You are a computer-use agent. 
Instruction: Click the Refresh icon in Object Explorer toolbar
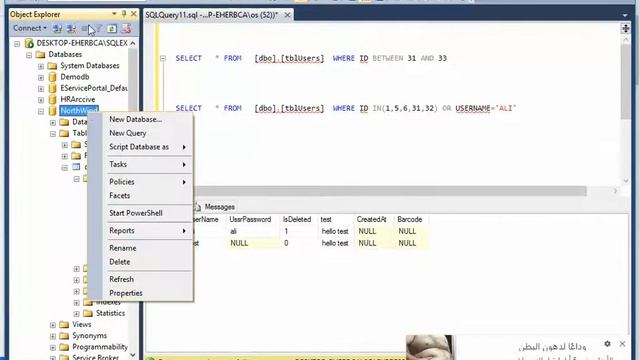tap(111, 28)
